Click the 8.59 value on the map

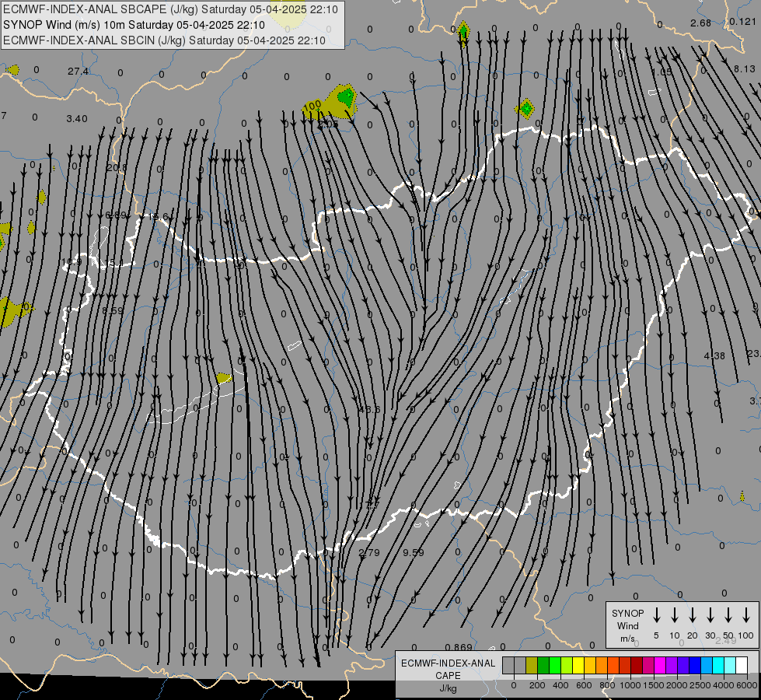113,310
